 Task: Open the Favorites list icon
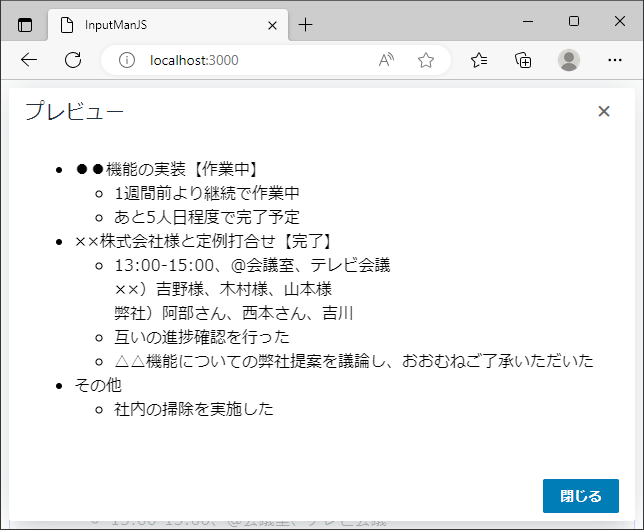[479, 60]
